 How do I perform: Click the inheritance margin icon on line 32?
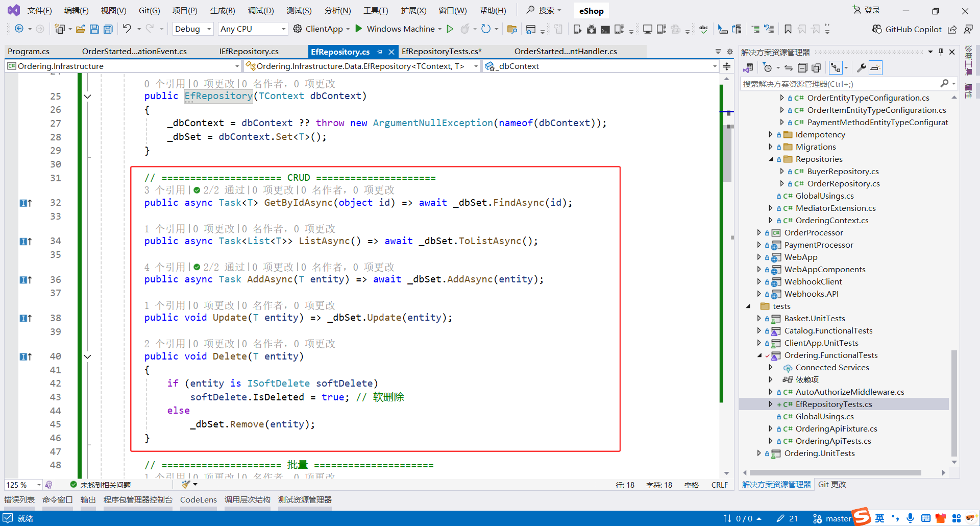[26, 203]
